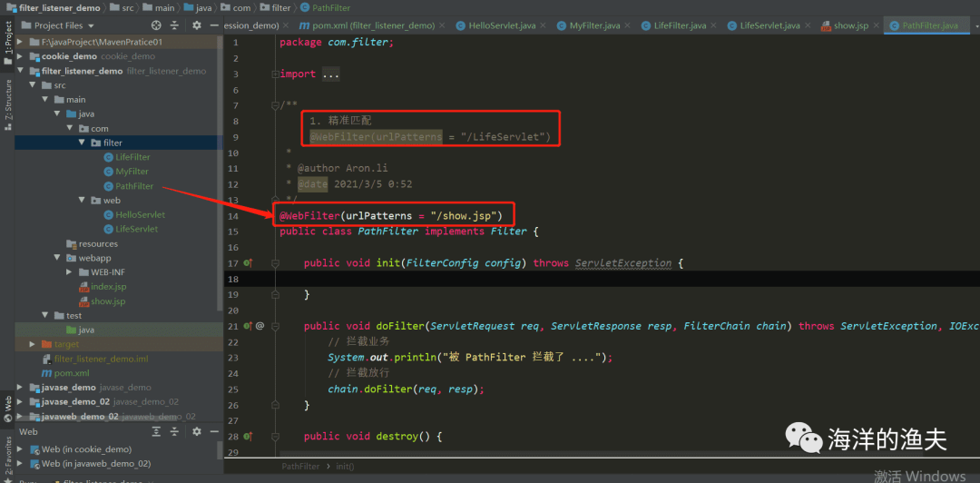The width and height of the screenshot is (980, 483).
Task: Open the Structure tool window tab
Action: tap(7, 103)
